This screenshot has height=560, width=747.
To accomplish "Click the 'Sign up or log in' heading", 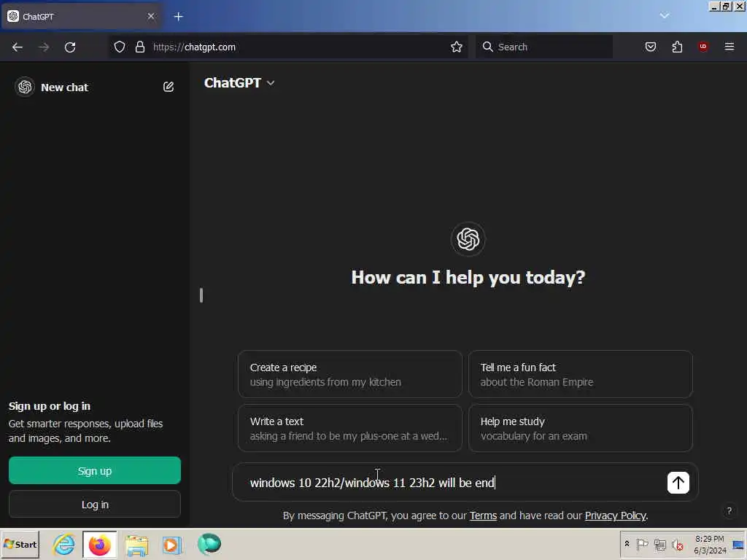I will 50,406.
